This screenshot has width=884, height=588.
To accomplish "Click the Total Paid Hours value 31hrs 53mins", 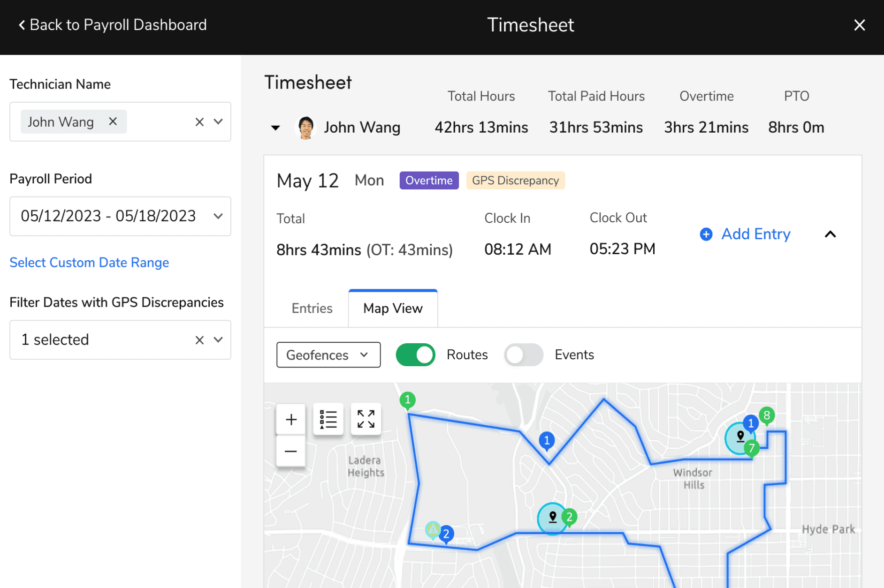I will coord(596,128).
